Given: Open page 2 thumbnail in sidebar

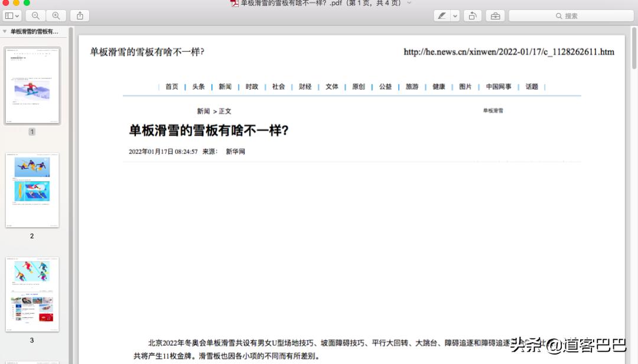Looking at the screenshot, I should click(x=31, y=190).
